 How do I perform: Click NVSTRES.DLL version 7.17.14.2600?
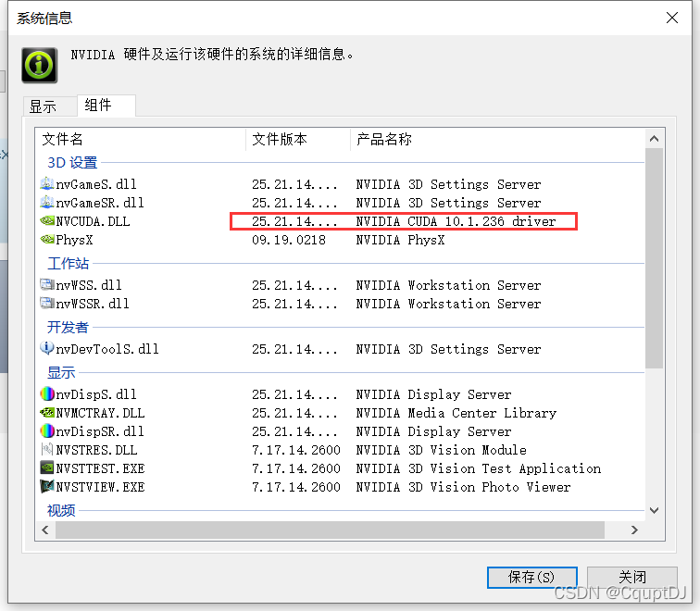[x=296, y=449]
